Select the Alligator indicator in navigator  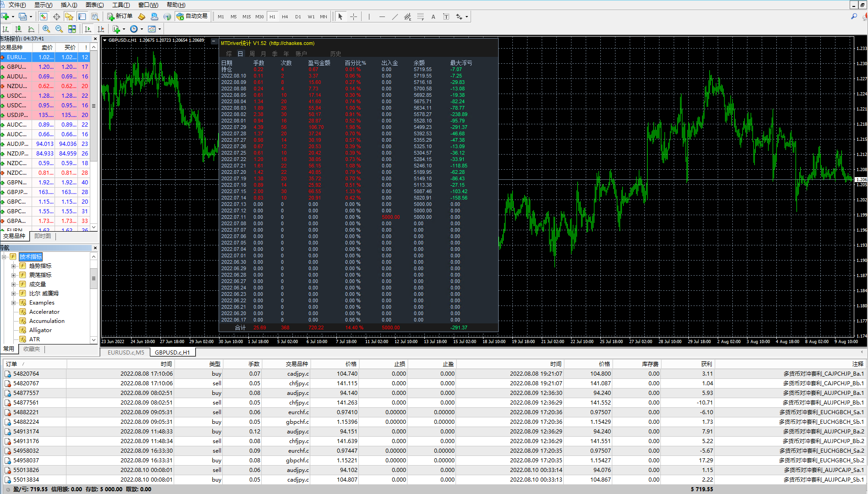click(x=40, y=330)
